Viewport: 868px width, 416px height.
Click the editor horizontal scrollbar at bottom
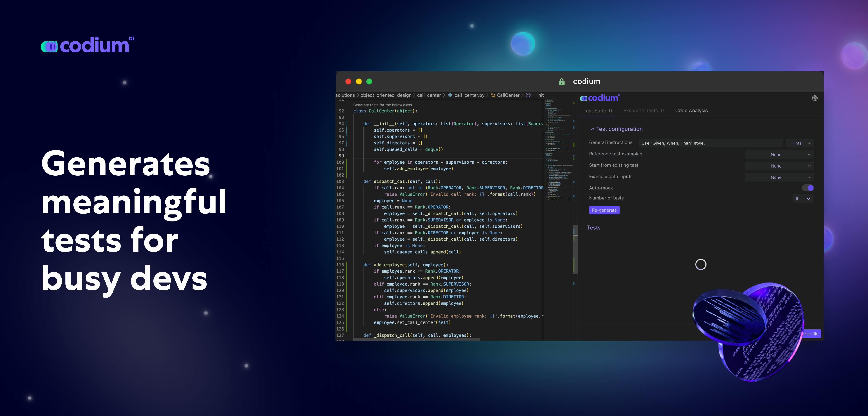click(416, 339)
